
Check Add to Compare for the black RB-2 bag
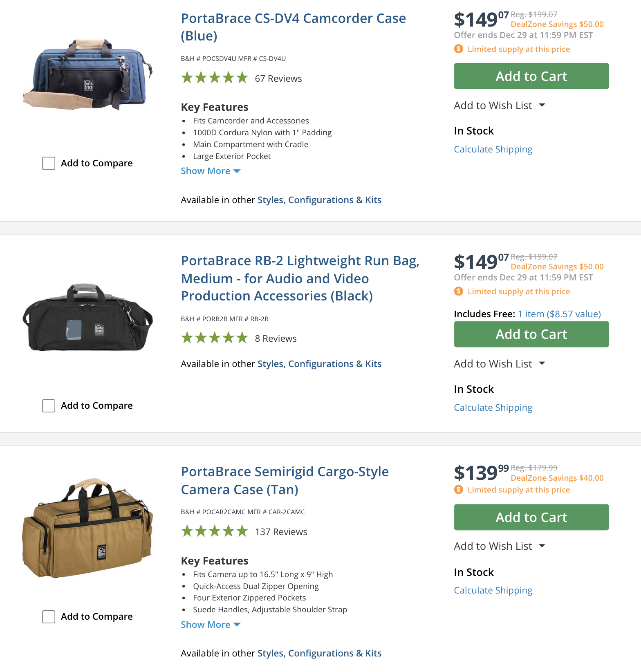[x=49, y=406]
